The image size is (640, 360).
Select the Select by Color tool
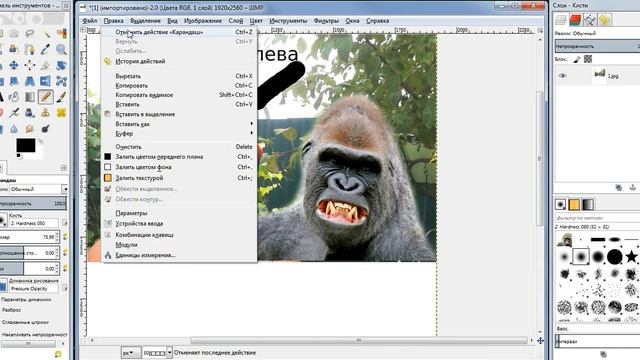coord(61,33)
